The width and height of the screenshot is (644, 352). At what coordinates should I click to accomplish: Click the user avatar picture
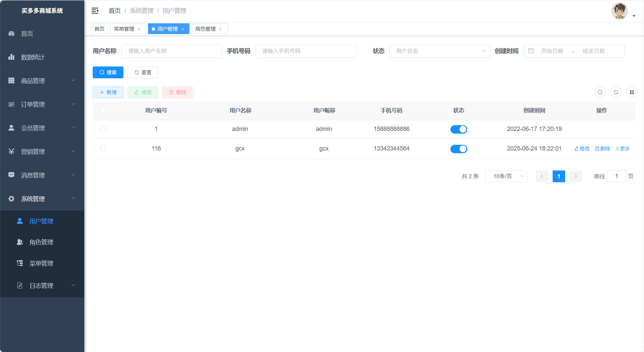coord(619,11)
